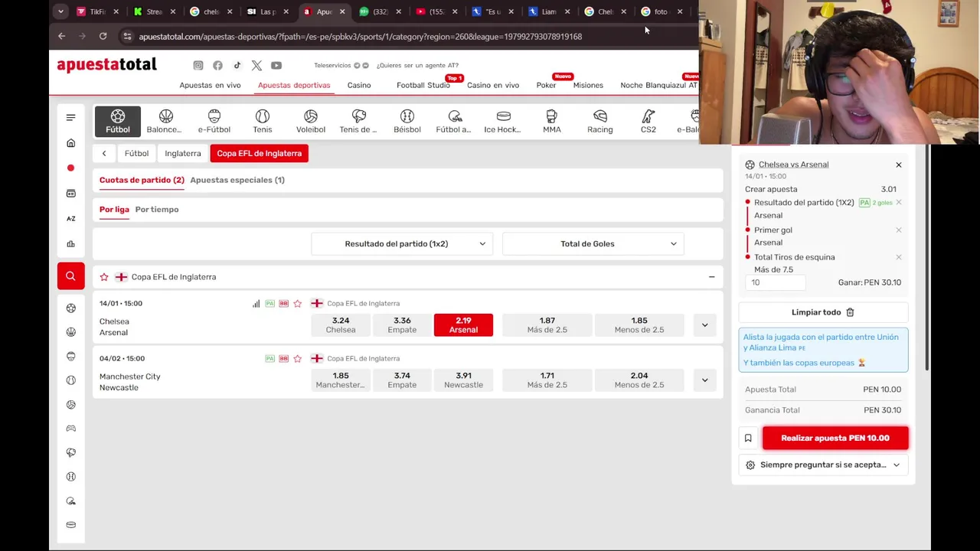
Task: Open the Facebook social icon
Action: 217,66
